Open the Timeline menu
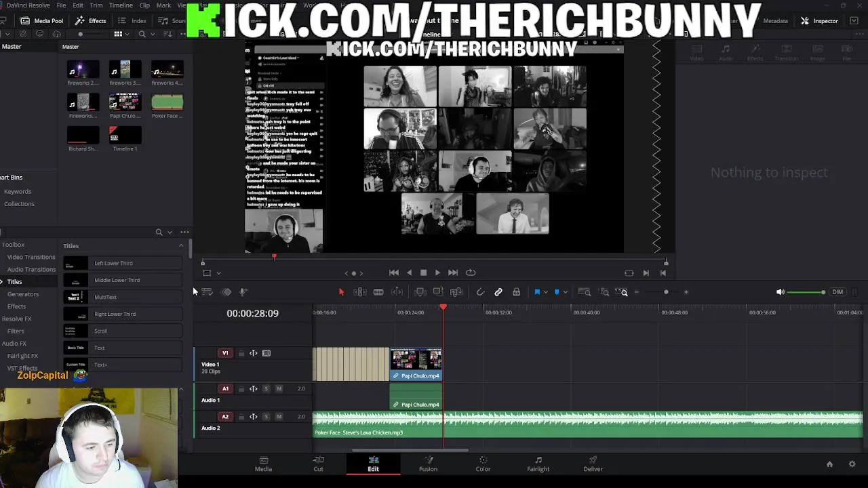Viewport: 868px width, 488px height. [x=121, y=5]
